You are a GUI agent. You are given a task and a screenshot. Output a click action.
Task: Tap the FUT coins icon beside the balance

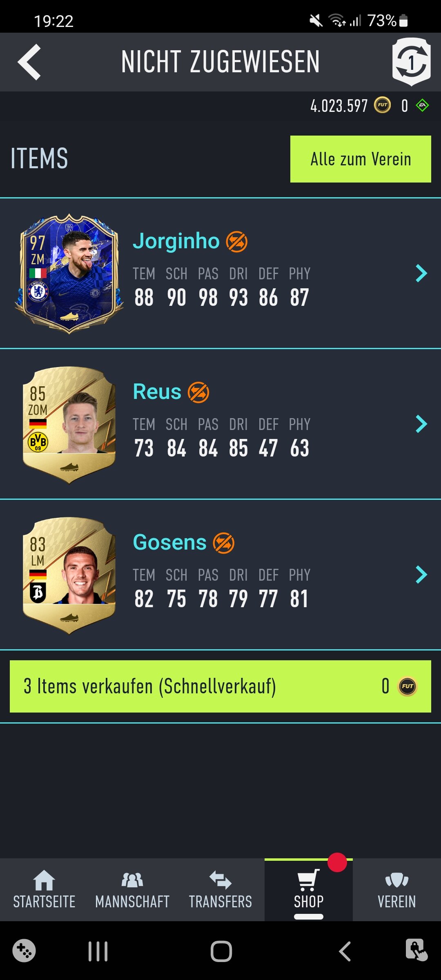383,105
